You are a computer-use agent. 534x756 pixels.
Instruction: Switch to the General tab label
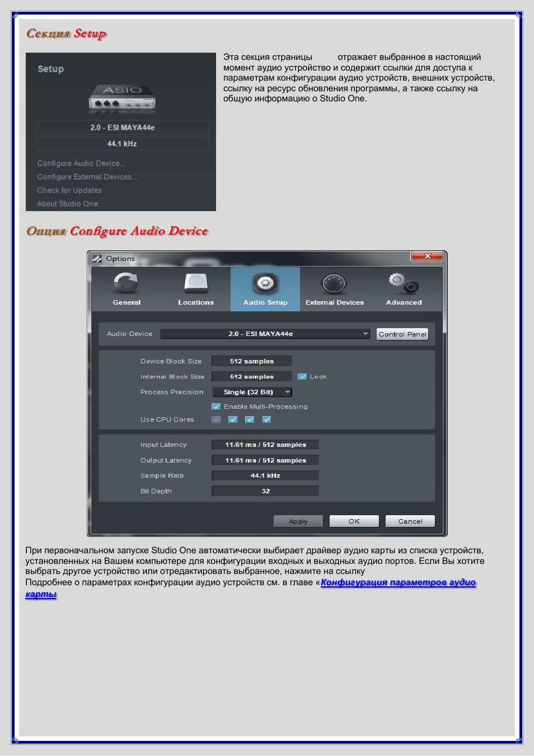coord(127,302)
